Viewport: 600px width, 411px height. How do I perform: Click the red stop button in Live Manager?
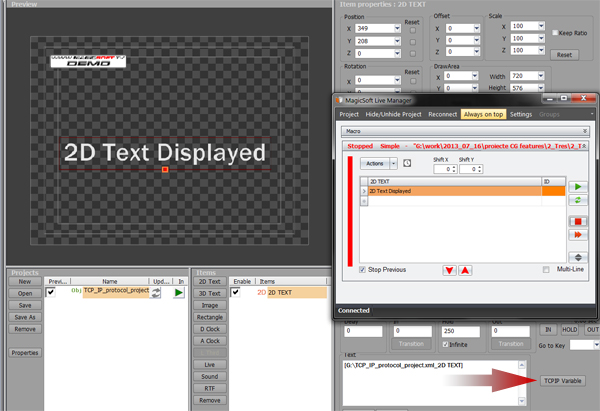578,222
